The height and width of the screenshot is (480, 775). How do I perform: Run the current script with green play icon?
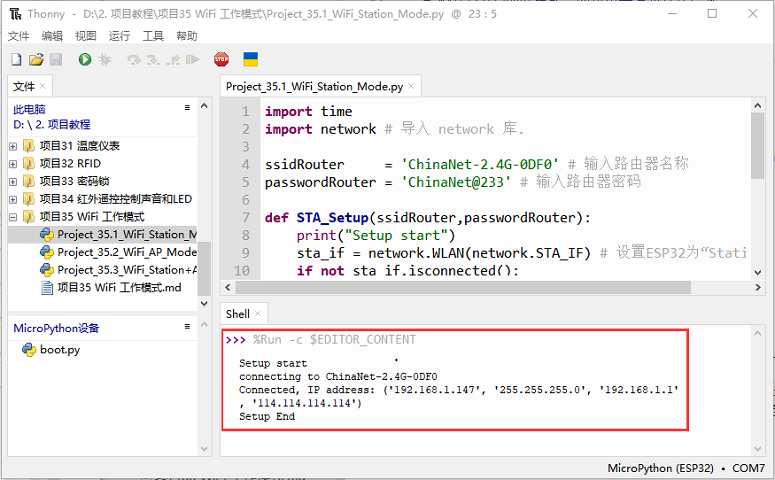(85, 60)
